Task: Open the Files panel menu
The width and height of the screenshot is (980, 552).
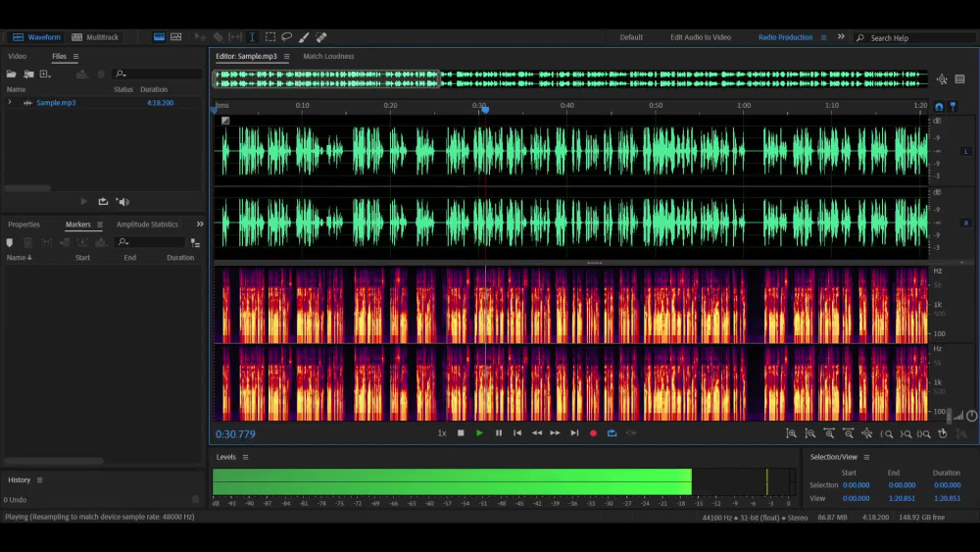Action: pos(75,56)
